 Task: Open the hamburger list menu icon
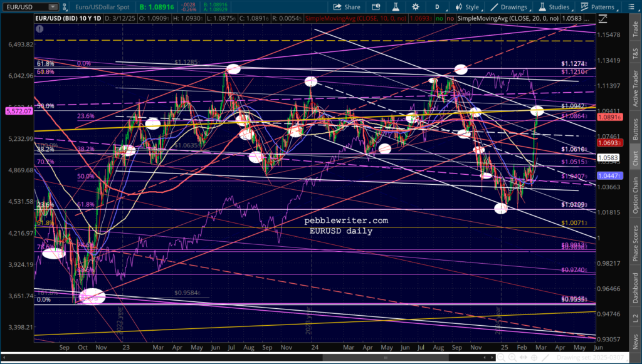click(631, 7)
